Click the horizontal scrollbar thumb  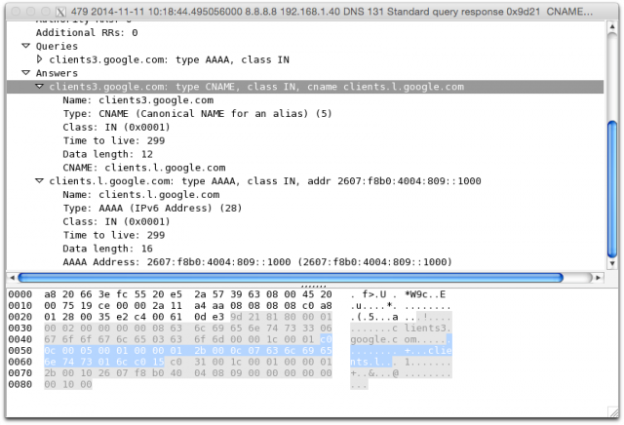pos(291,277)
